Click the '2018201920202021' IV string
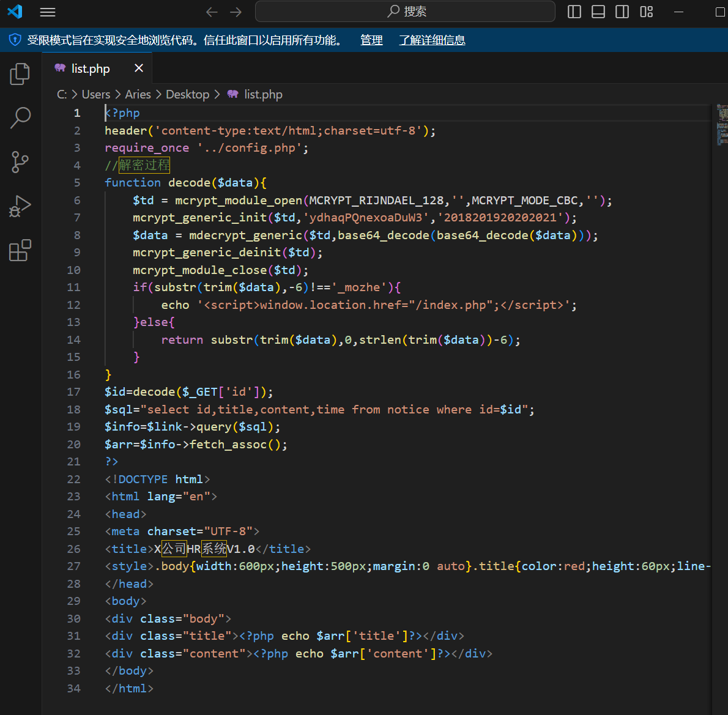The image size is (728, 715). click(500, 218)
